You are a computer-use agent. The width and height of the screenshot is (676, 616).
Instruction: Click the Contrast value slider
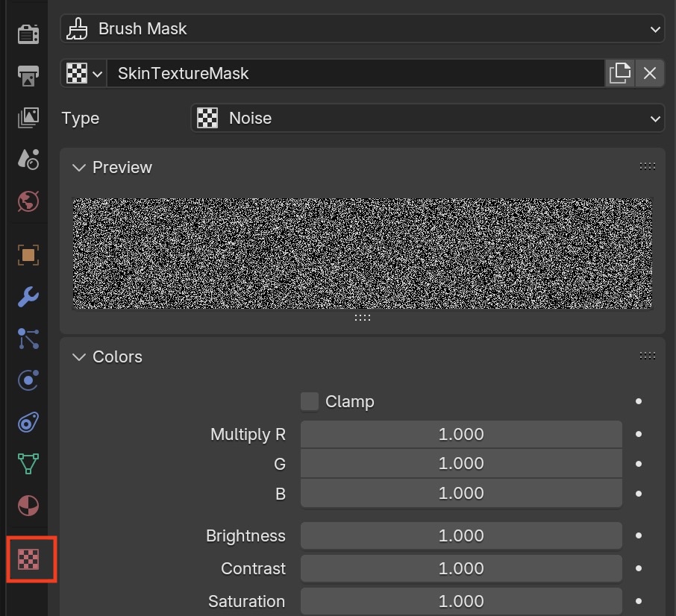tap(461, 568)
